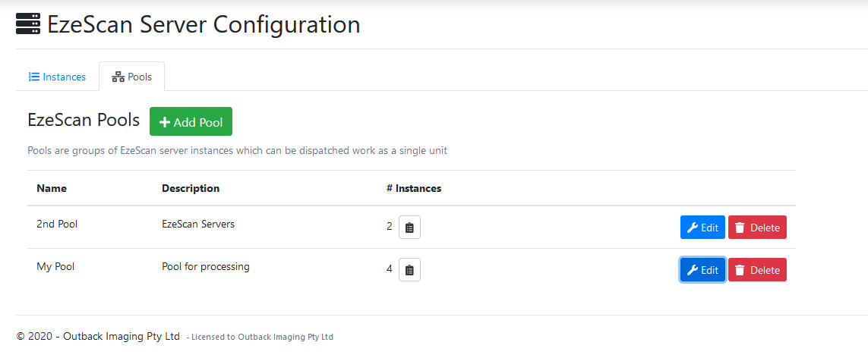Select the Pools tab

pyautogui.click(x=132, y=77)
